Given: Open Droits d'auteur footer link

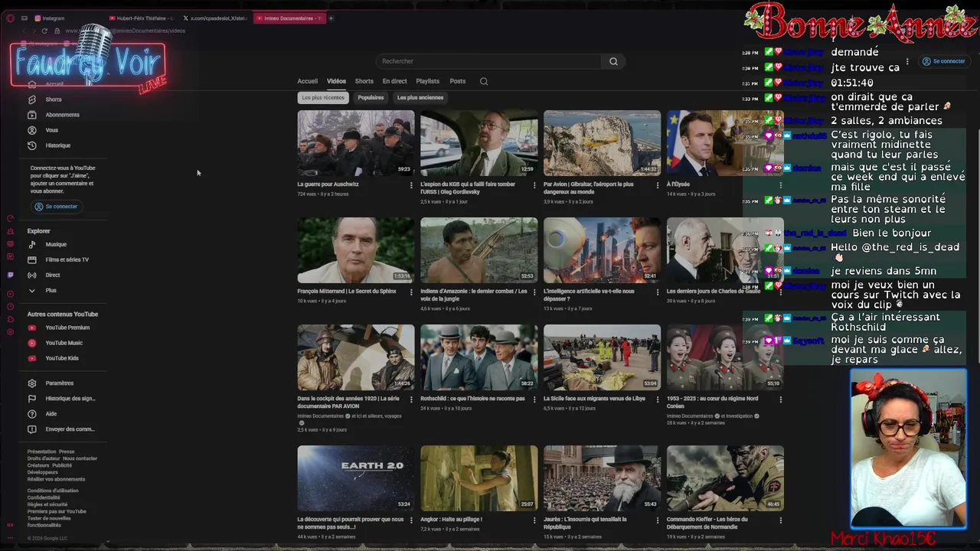Looking at the screenshot, I should point(44,458).
